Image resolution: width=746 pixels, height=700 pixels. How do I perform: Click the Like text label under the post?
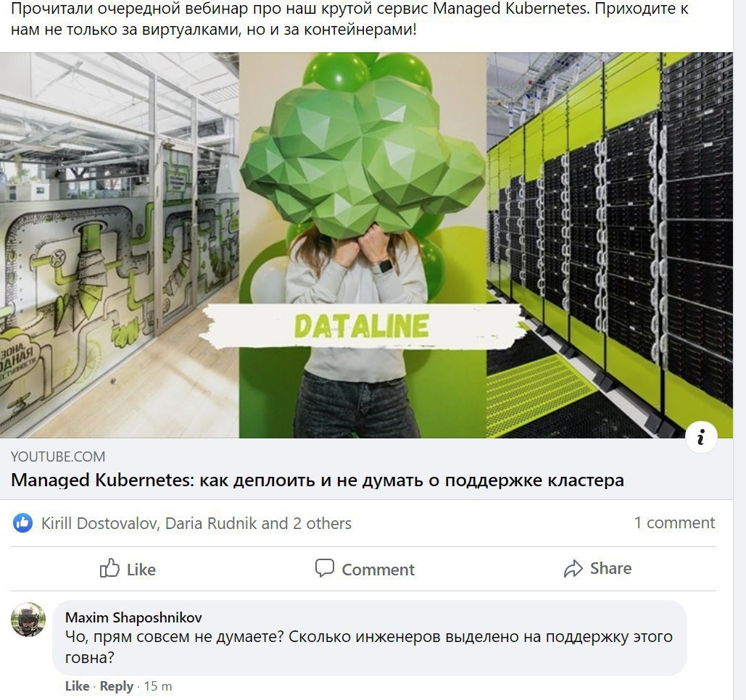[141, 570]
